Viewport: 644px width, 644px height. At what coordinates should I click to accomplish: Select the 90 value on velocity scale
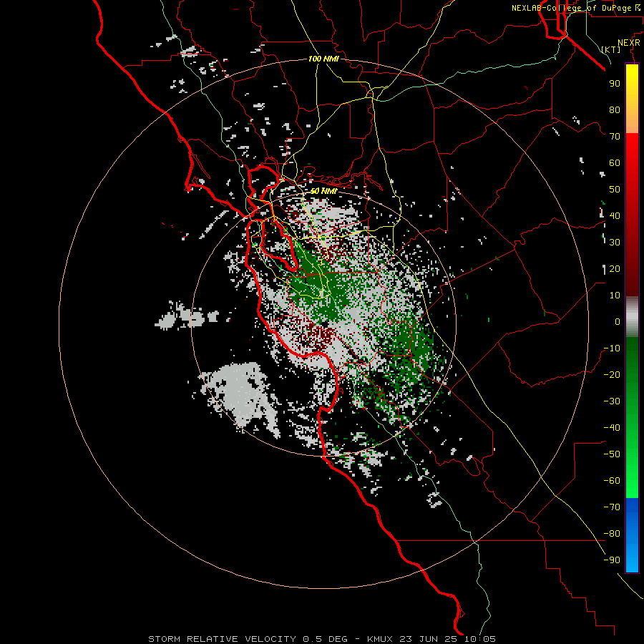[615, 84]
